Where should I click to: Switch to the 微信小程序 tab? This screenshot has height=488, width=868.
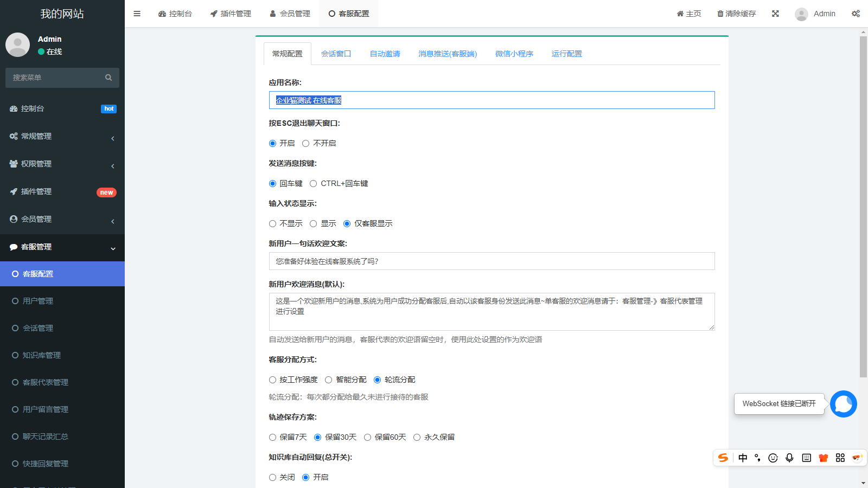pyautogui.click(x=514, y=54)
